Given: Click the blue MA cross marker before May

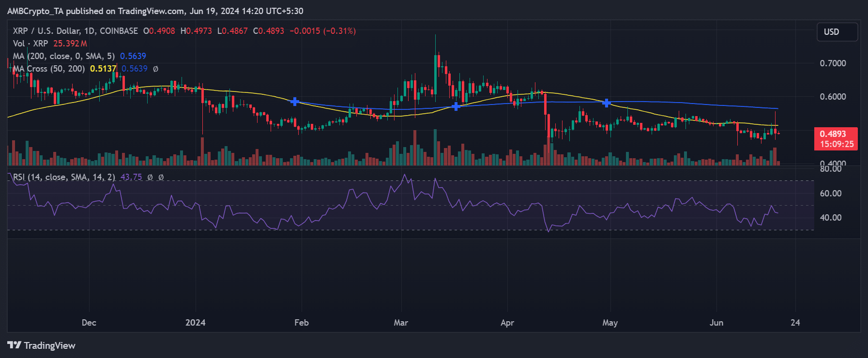Looking at the screenshot, I should tap(606, 103).
